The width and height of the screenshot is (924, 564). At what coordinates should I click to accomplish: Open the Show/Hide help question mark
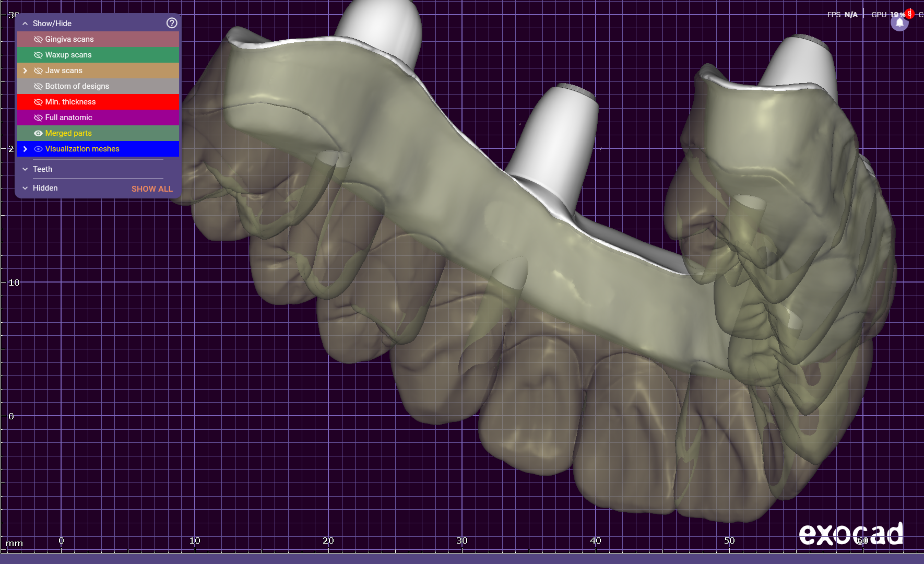point(171,23)
